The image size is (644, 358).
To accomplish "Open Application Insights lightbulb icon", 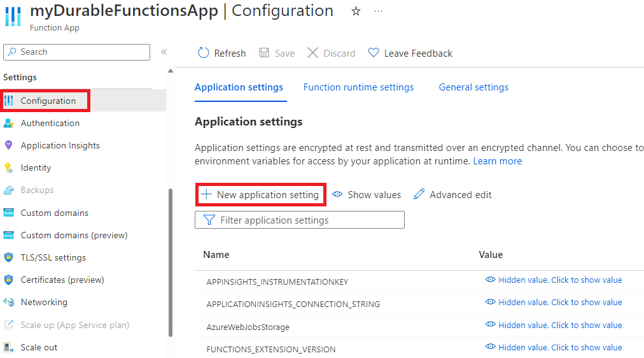I will [9, 145].
